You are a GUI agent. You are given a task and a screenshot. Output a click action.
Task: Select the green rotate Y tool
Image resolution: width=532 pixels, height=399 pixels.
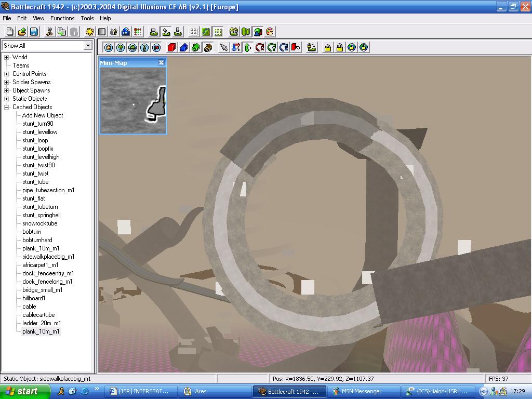(272, 47)
